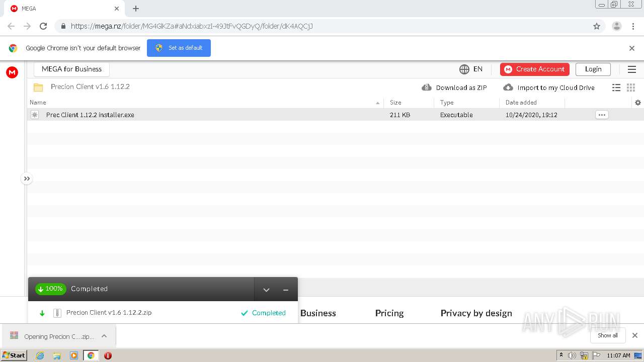Close the MEGA tab
Screen dimensions: 644x362
[117, 9]
